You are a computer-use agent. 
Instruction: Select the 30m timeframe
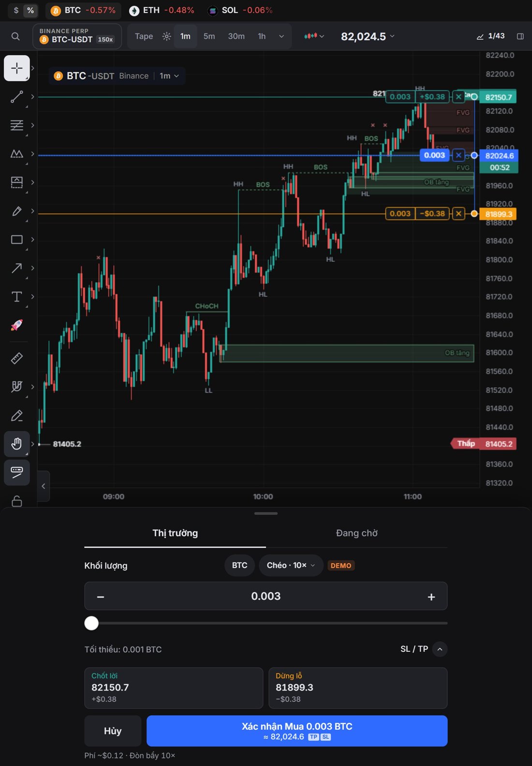236,36
